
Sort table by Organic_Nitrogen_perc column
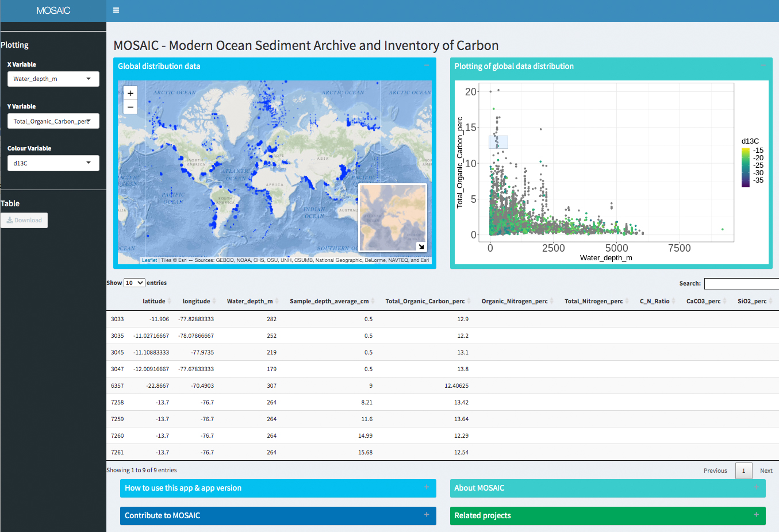coord(515,301)
